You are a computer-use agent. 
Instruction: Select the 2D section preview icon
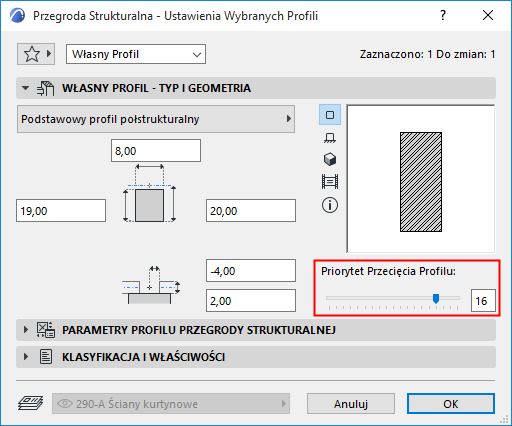(x=330, y=115)
